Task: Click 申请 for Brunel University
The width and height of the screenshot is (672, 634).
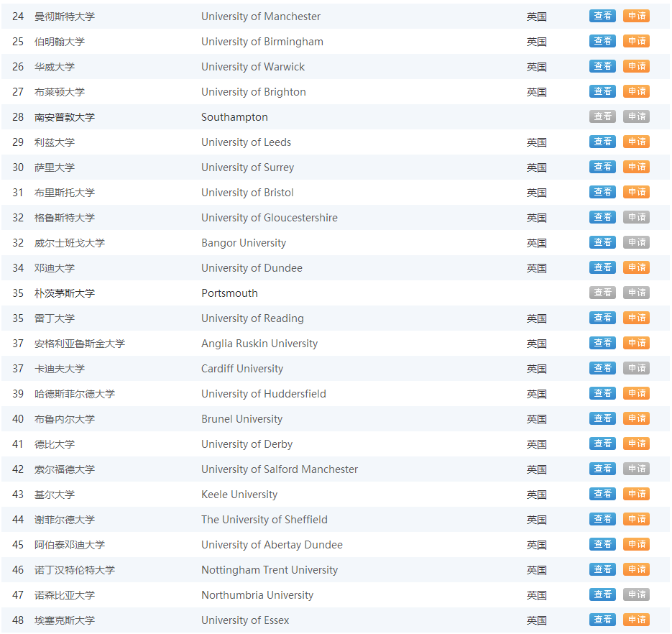Action: 636,418
